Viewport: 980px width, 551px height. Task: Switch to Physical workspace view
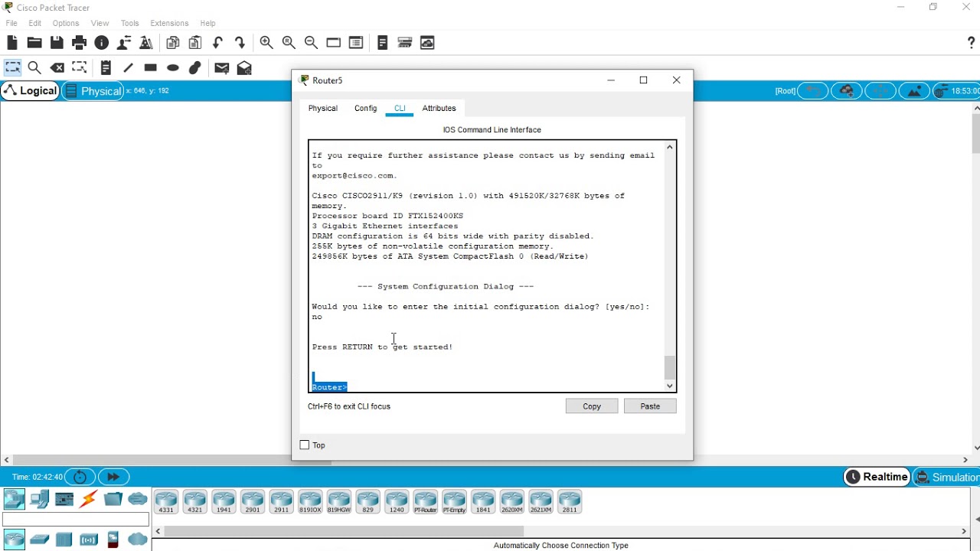tap(92, 91)
